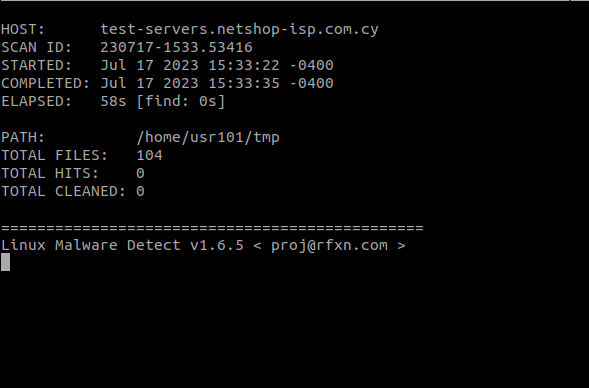The image size is (589, 388).
Task: Select the COMPLETED timestamp 15:33:35 value
Action: point(244,83)
